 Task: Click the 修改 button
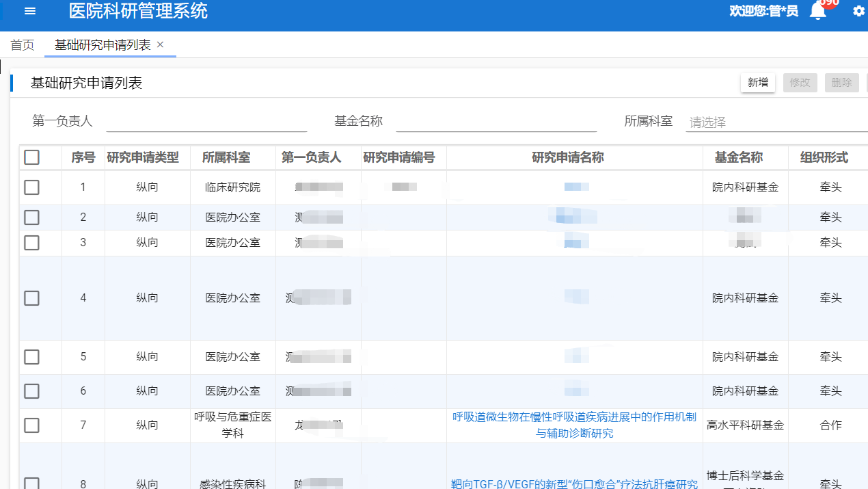click(x=800, y=83)
